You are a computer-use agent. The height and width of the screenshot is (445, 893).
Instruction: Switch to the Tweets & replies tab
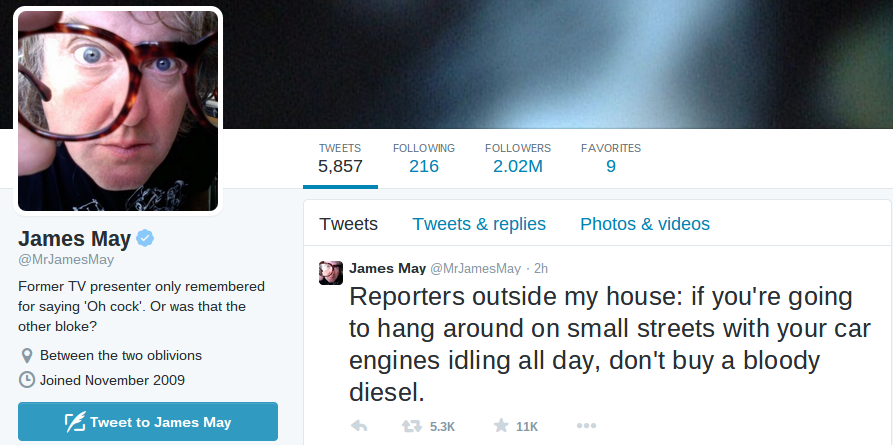479,224
